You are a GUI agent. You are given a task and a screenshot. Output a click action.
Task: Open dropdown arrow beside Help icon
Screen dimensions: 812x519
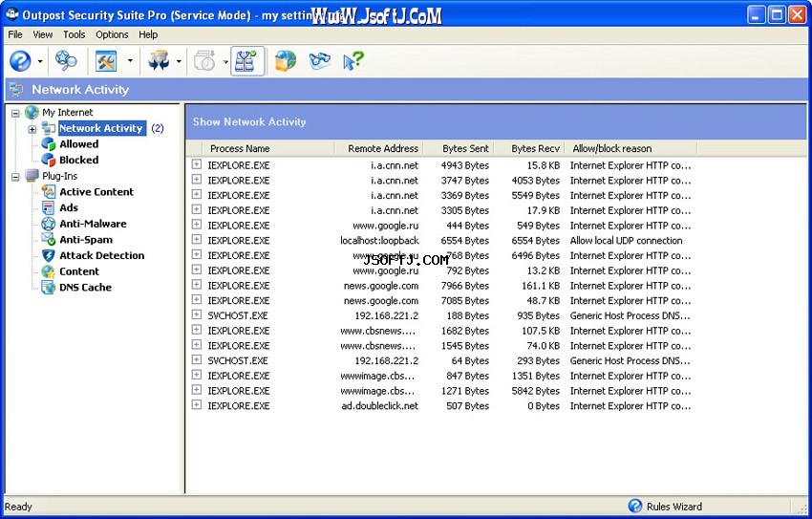coord(40,61)
